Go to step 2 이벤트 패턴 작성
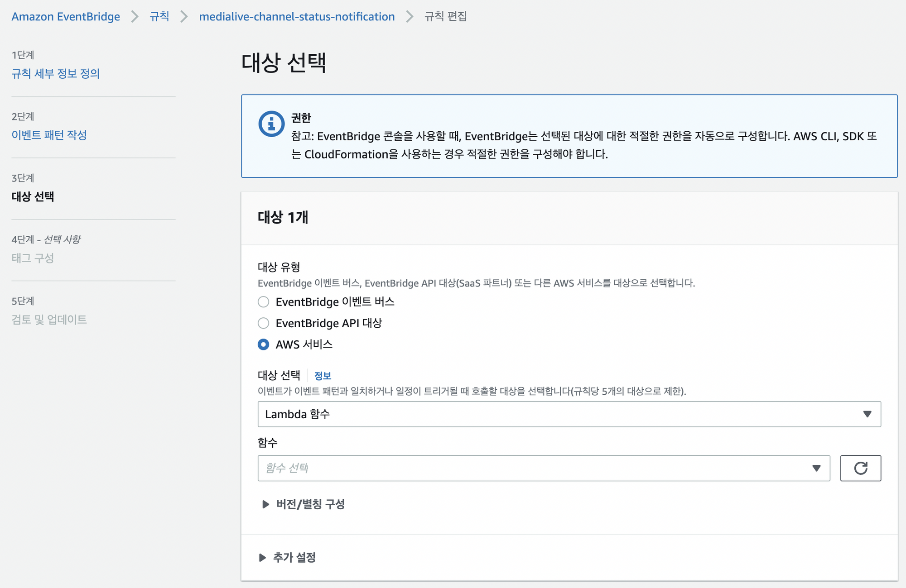Image resolution: width=906 pixels, height=588 pixels. tap(49, 135)
